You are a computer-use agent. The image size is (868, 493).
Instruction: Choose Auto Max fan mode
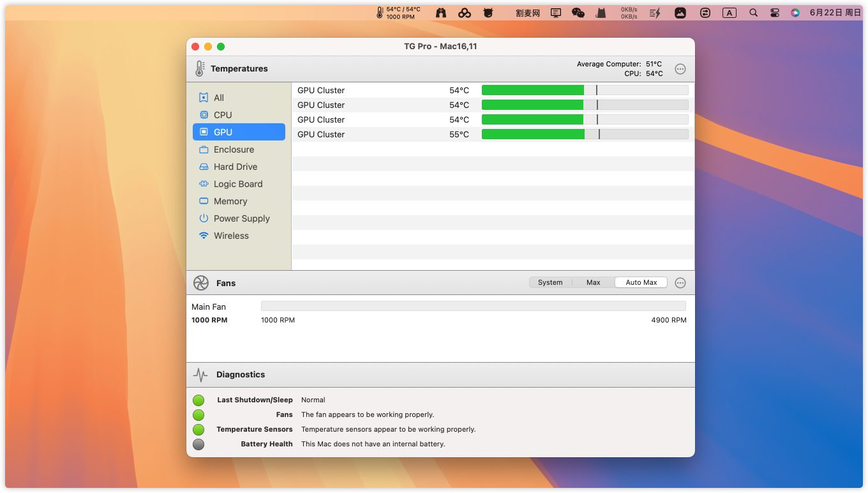[x=641, y=282]
